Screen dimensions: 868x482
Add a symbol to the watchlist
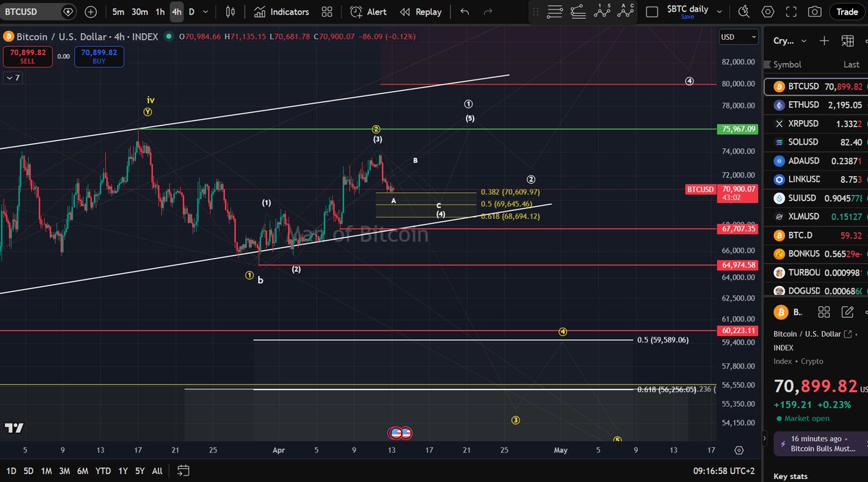coord(825,41)
